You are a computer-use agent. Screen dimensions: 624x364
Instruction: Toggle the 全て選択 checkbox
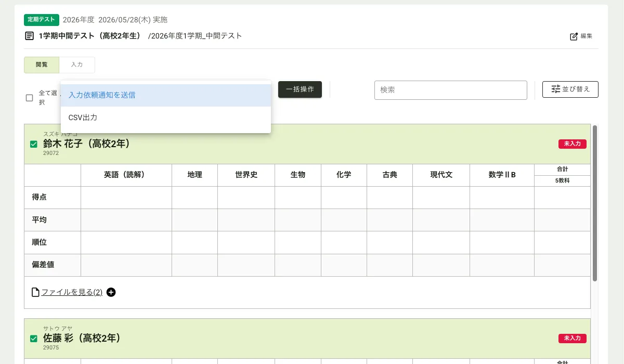[30, 98]
